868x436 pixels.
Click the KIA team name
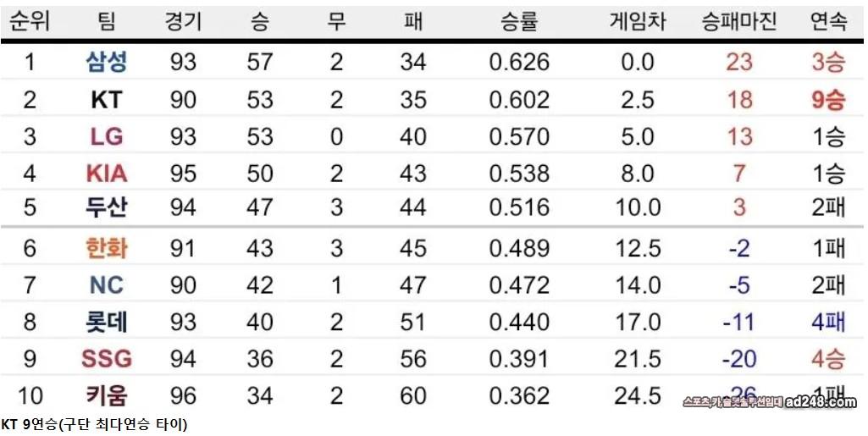pos(107,174)
